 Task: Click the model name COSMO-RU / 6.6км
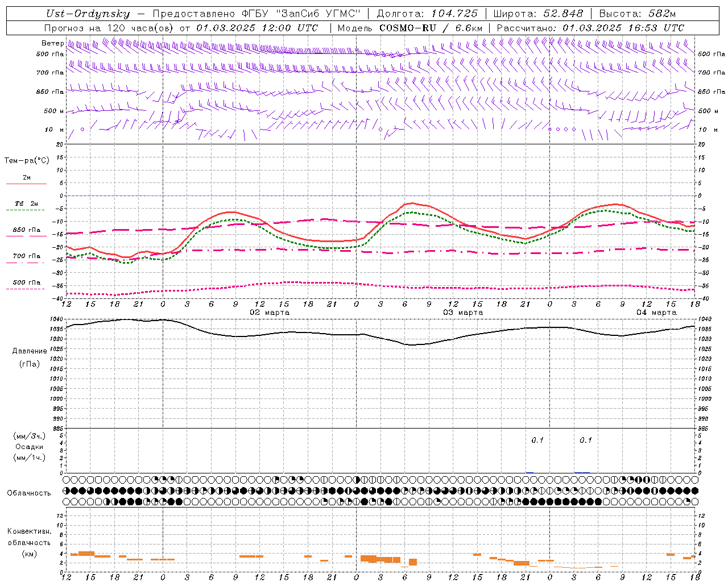click(x=431, y=28)
